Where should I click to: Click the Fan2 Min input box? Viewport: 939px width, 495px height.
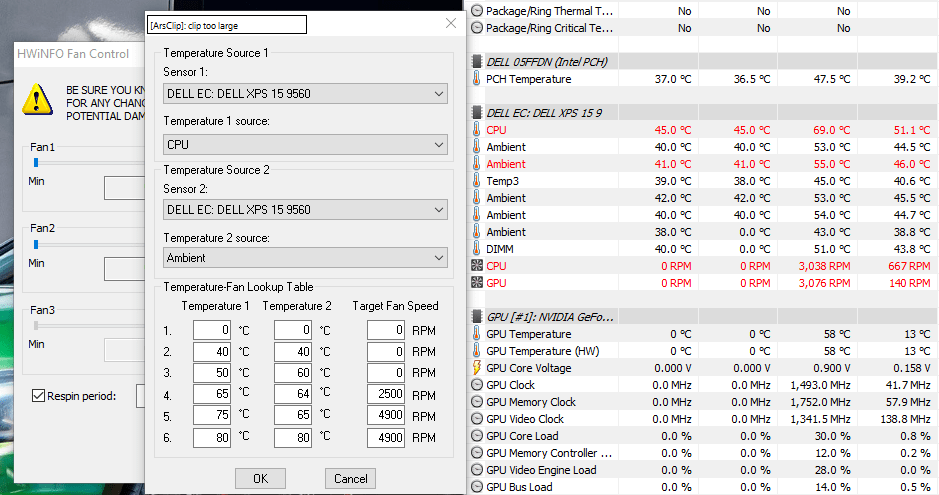point(125,269)
